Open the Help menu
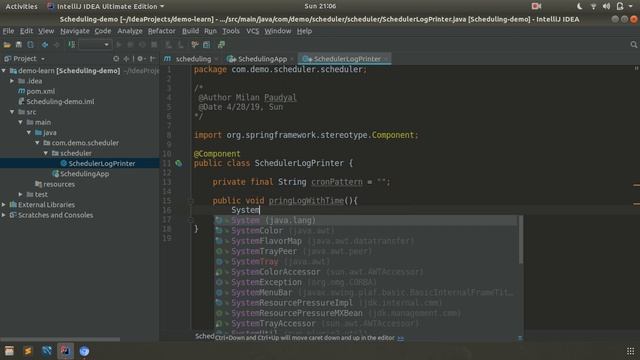640x360 pixels. [304, 31]
